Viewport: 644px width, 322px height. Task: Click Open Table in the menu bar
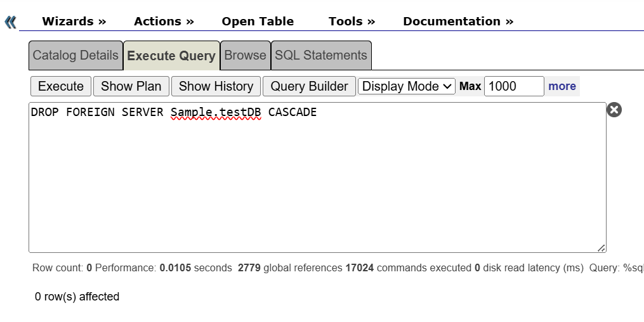tap(258, 22)
